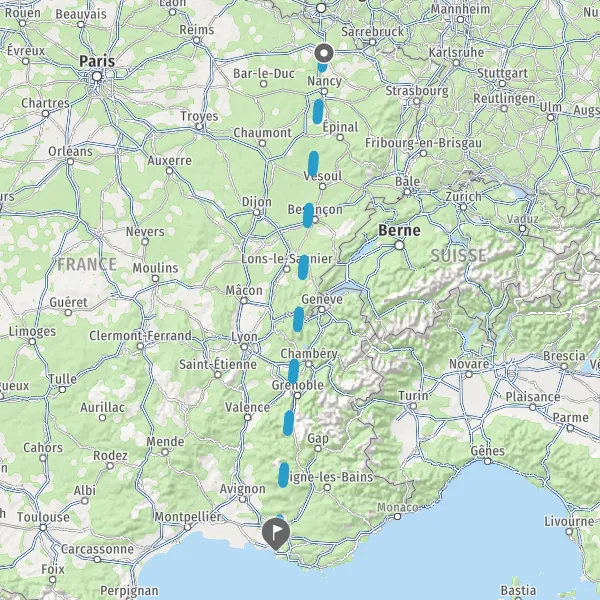Viewport: 600px width, 600px height.
Task: Click the Monaco map label
Action: click(x=398, y=507)
